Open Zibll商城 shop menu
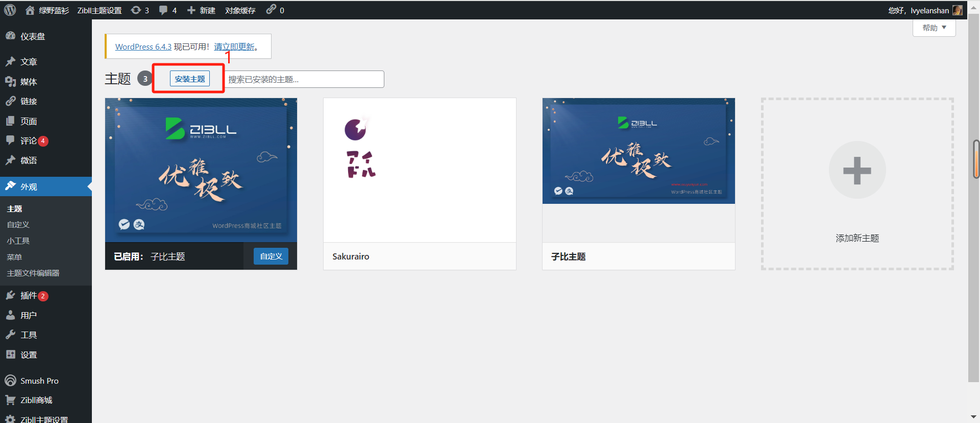Screen dimensions: 980x423 [36, 401]
